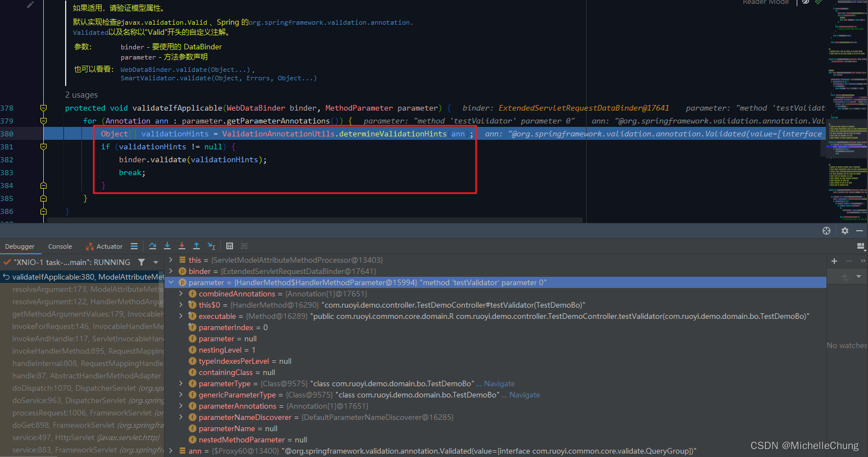Select the nestingLevel = 1 row
This screenshot has height=457, width=868.
click(496, 350)
